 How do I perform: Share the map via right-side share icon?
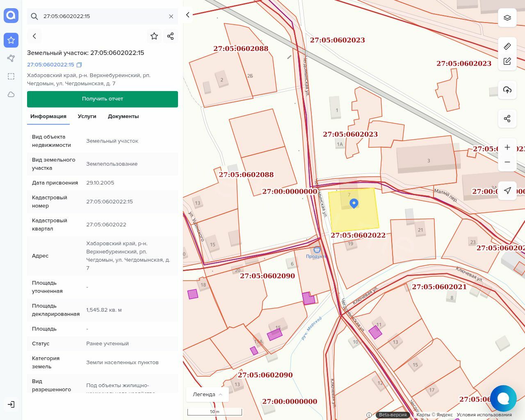507,119
